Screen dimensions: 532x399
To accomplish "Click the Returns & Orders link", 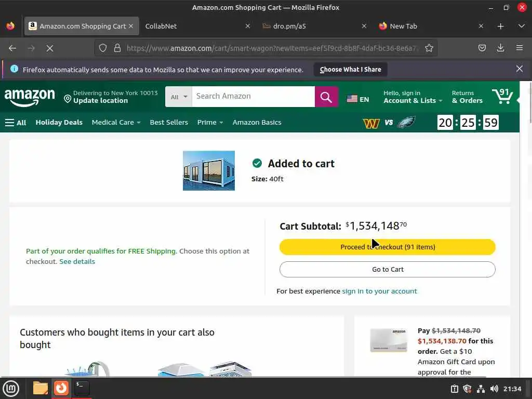I will (467, 97).
